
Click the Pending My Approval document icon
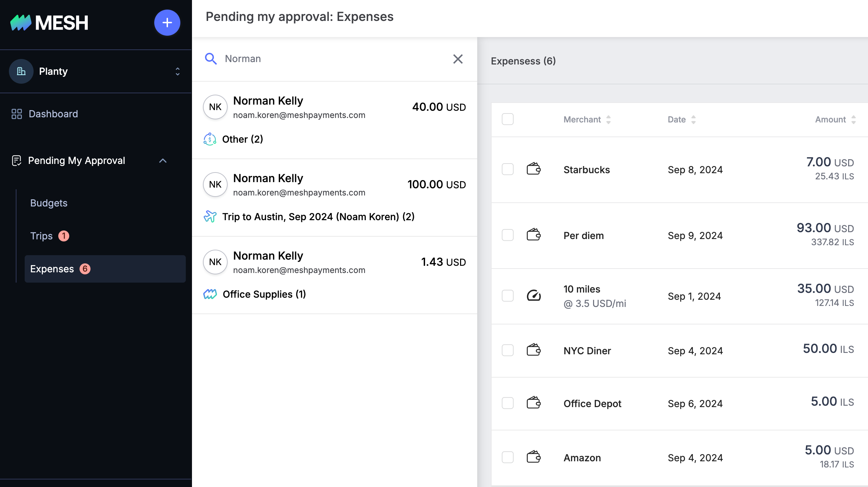coord(16,161)
